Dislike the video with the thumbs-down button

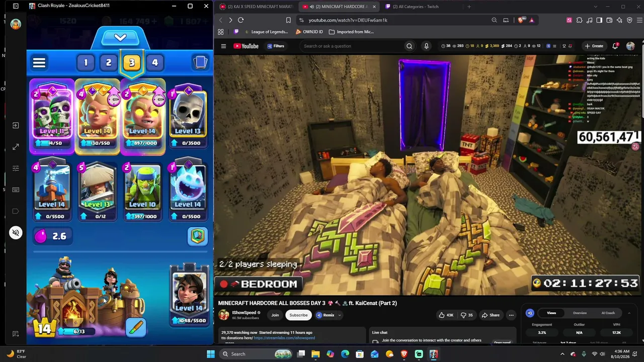click(x=467, y=315)
